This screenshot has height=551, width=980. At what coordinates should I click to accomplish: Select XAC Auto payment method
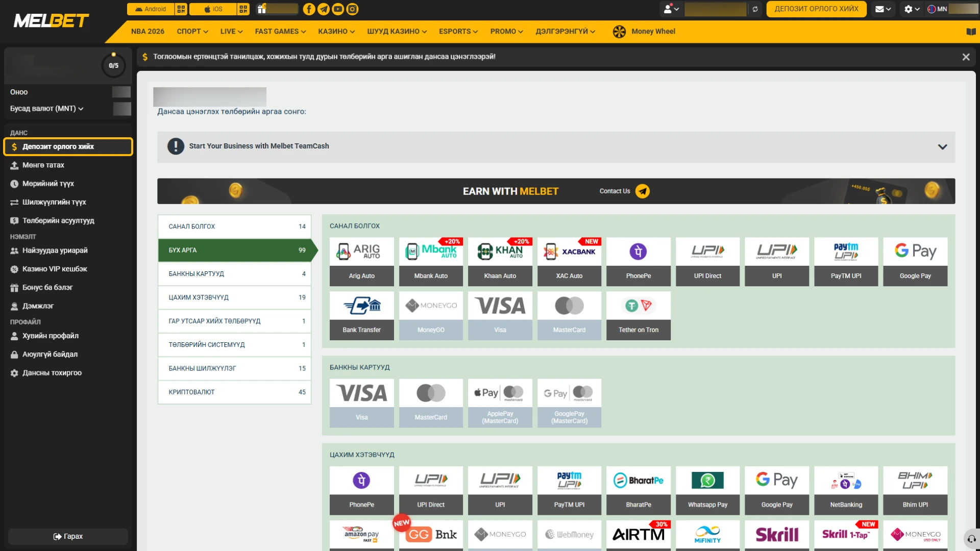(569, 262)
